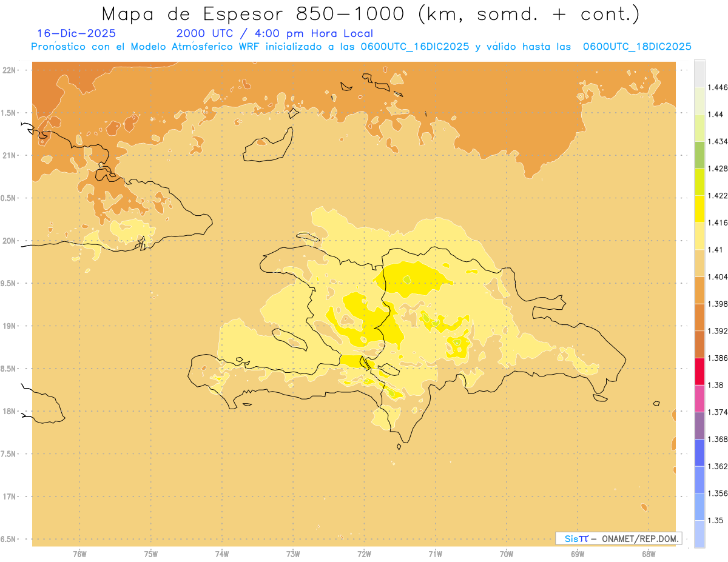Click the bright yellow swatch between 1.416 and 1.422
Screen dimensions: 728x562
click(x=699, y=209)
